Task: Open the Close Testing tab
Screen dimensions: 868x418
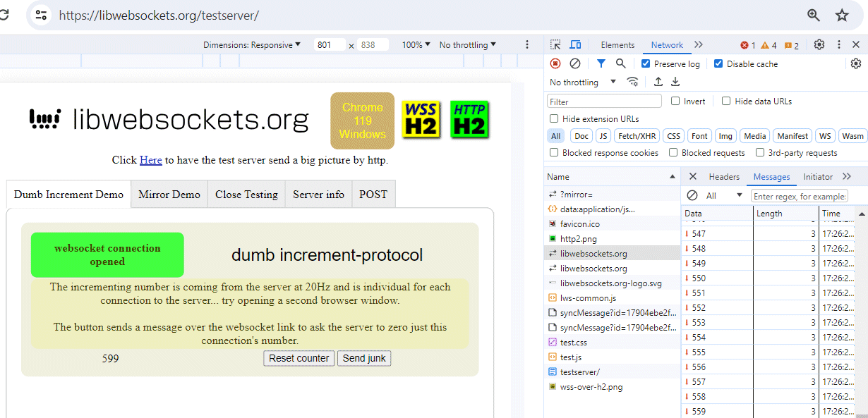Action: [x=246, y=195]
